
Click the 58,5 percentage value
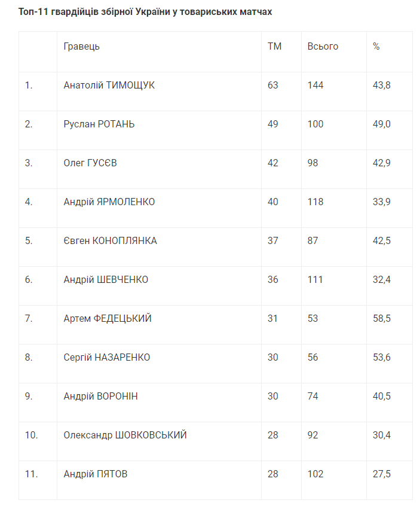[x=382, y=319]
